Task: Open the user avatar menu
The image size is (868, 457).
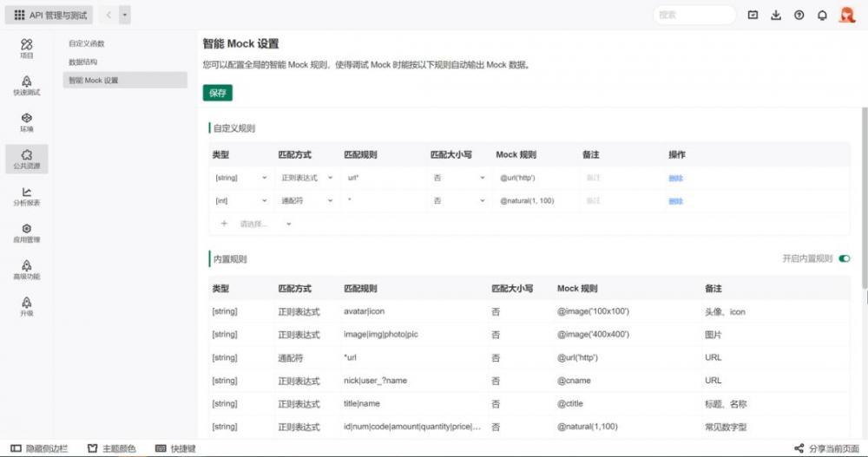Action: (x=847, y=15)
